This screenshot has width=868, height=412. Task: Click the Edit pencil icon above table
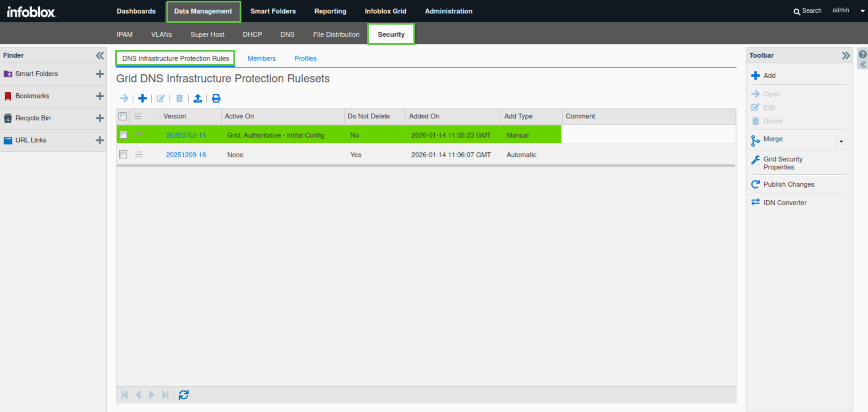[161, 98]
